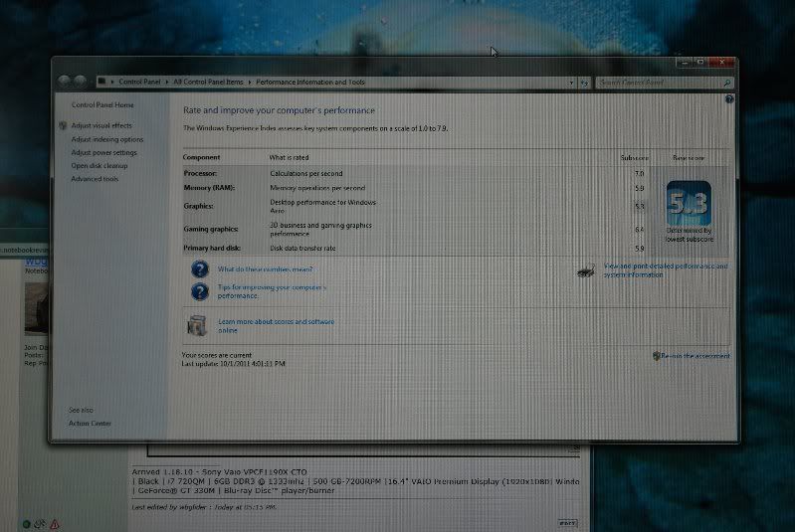Expand the chevron after 'All Control Panel Items' breadcrumb
This screenshot has width=795, height=532.
point(250,83)
